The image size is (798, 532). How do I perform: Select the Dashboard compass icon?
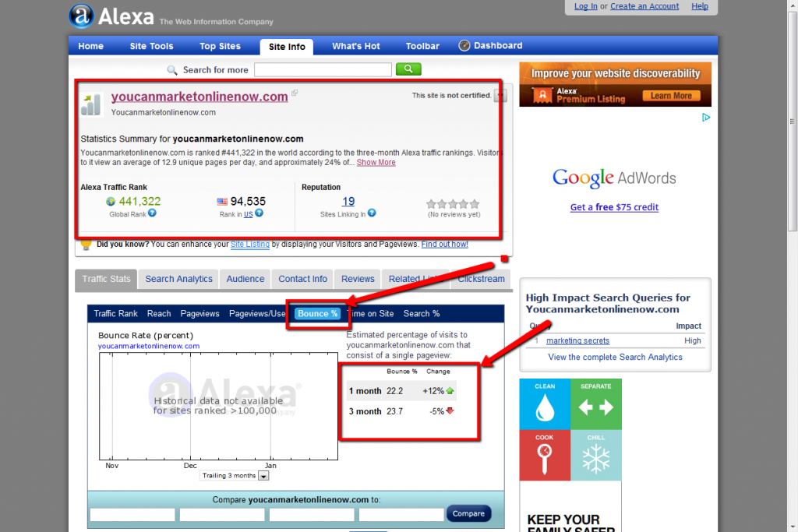point(464,45)
